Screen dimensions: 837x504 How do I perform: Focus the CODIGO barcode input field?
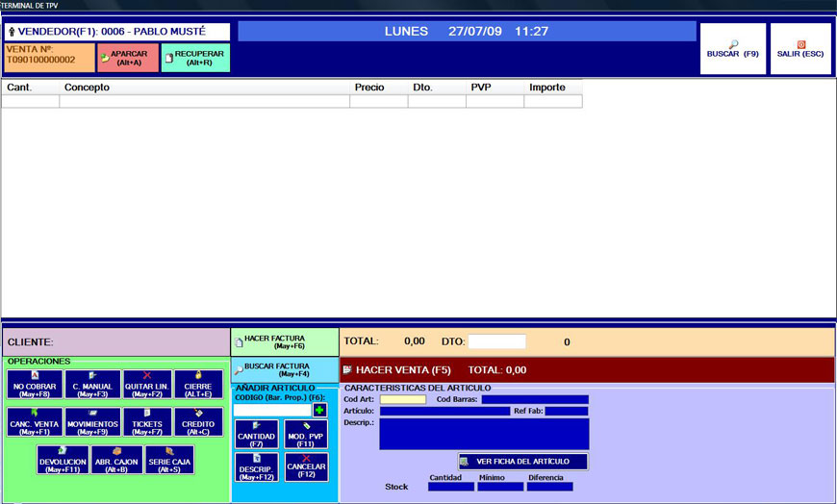pos(272,410)
